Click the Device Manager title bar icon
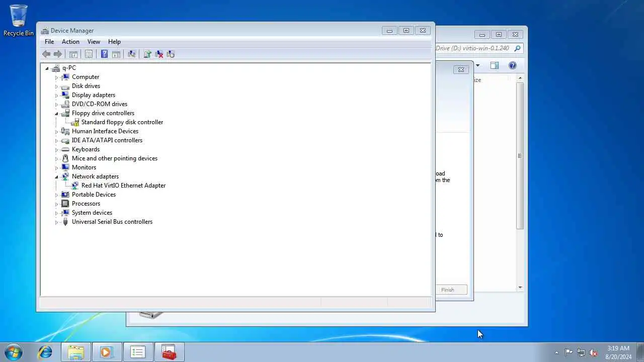644x362 pixels. pos(45,31)
